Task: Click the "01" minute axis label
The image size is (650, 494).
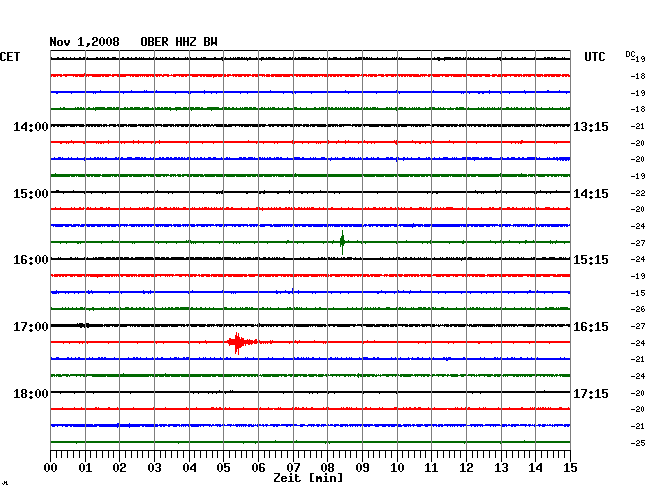Action: (x=85, y=468)
